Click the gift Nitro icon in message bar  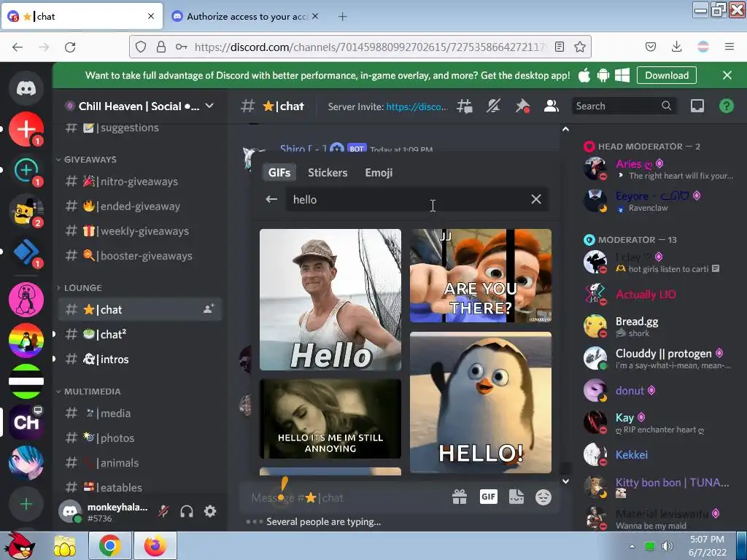click(460, 497)
